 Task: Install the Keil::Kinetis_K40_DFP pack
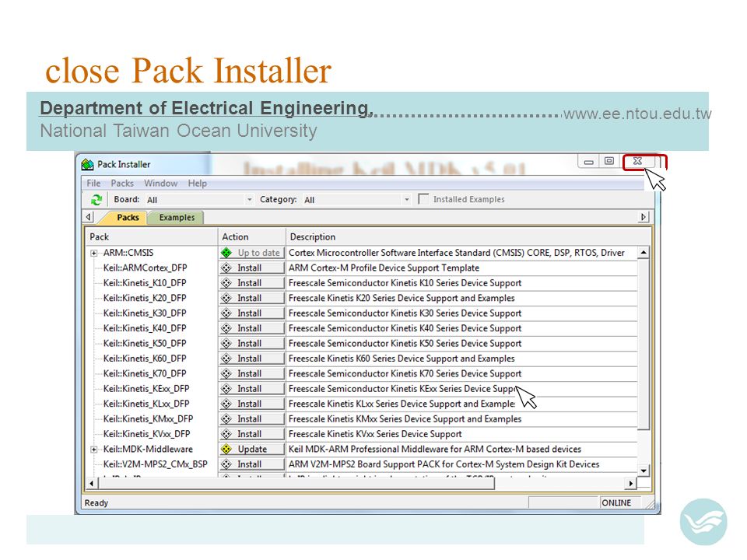[x=252, y=328]
